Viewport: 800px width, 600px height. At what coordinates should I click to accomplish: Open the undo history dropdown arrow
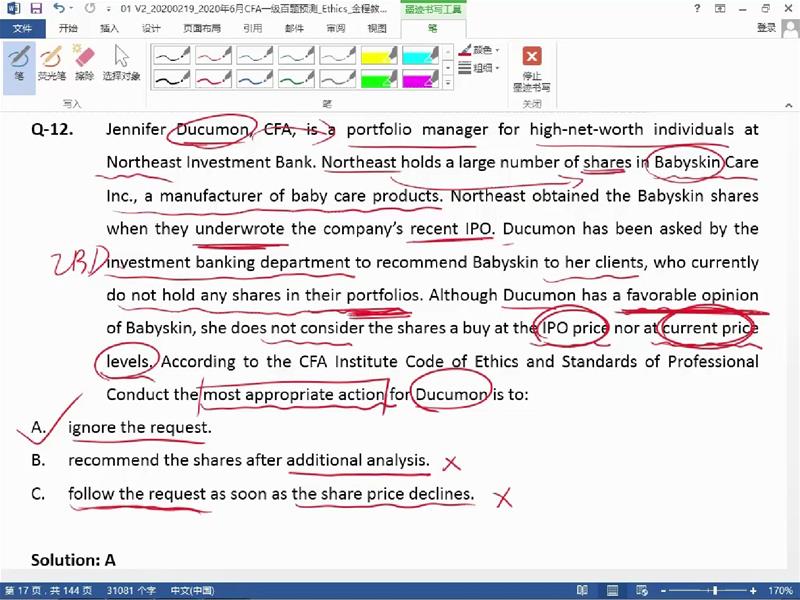[x=71, y=9]
